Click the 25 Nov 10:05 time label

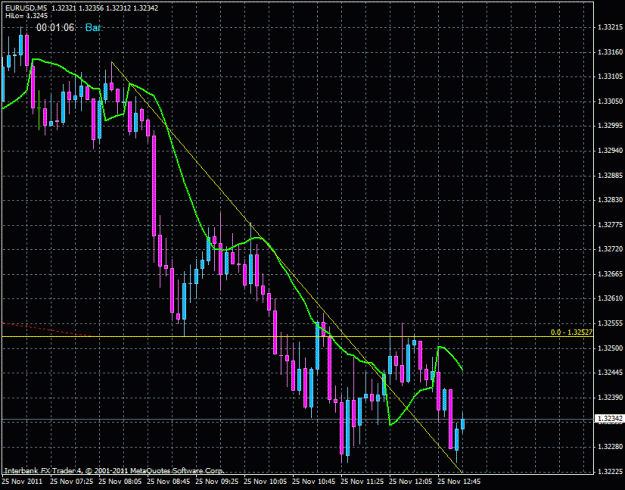266,481
